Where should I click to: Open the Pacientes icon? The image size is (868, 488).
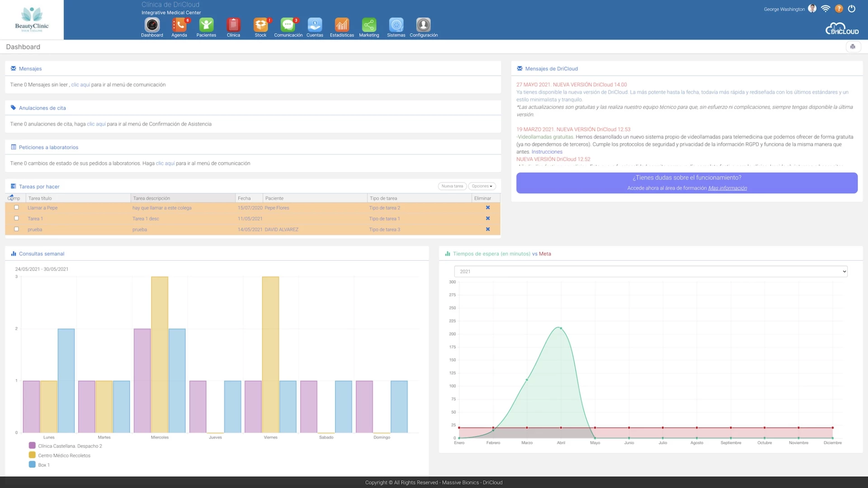[x=206, y=25]
